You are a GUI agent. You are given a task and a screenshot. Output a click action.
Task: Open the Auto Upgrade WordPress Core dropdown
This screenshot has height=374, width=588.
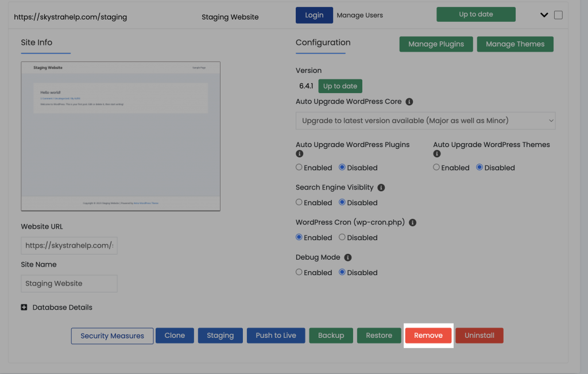click(x=425, y=121)
